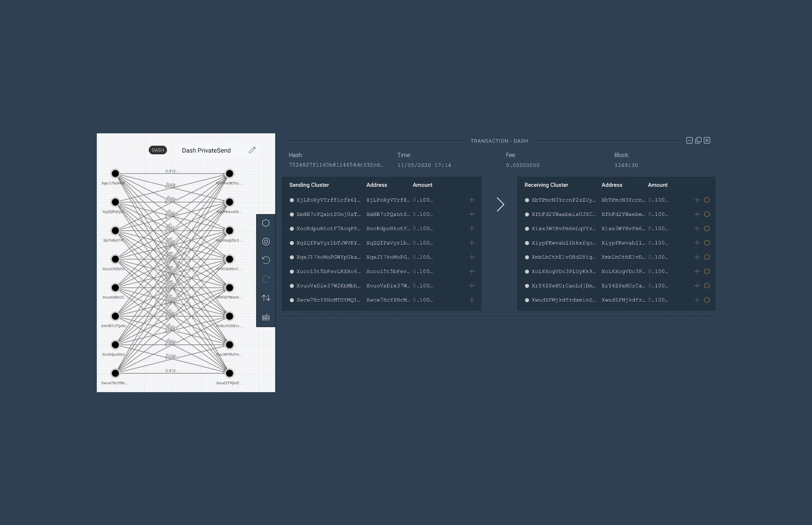Toggle dot beside XqeJ17koMoPG sending cluster
The image size is (812, 525).
tap(292, 257)
